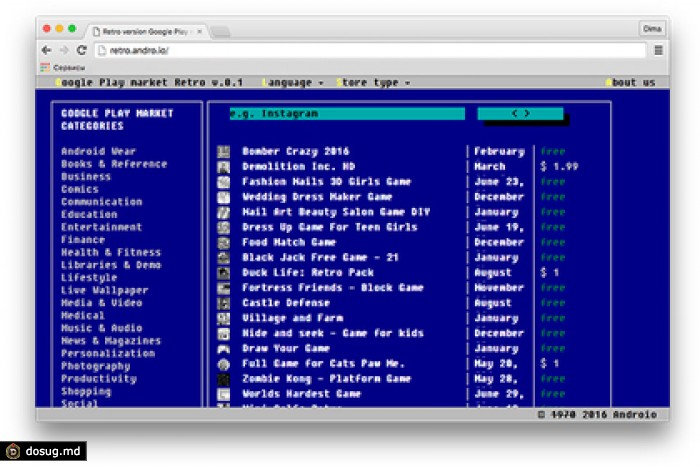Open the Productivity category
Screen dimensions: 700x466
point(98,379)
